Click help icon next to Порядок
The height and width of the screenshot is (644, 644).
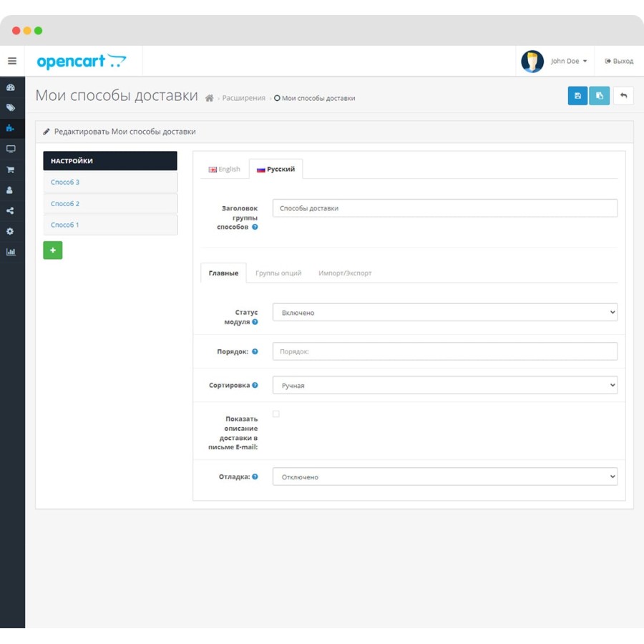(255, 351)
